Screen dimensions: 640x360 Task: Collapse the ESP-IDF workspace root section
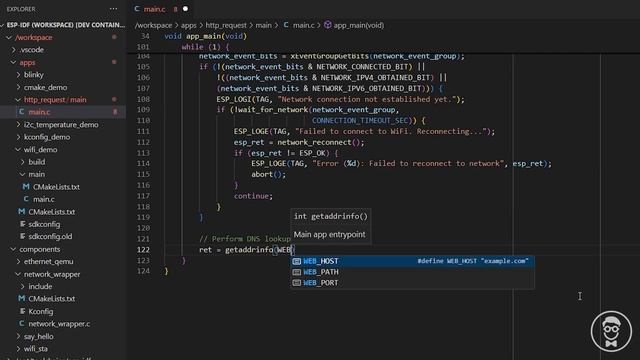click(63, 25)
